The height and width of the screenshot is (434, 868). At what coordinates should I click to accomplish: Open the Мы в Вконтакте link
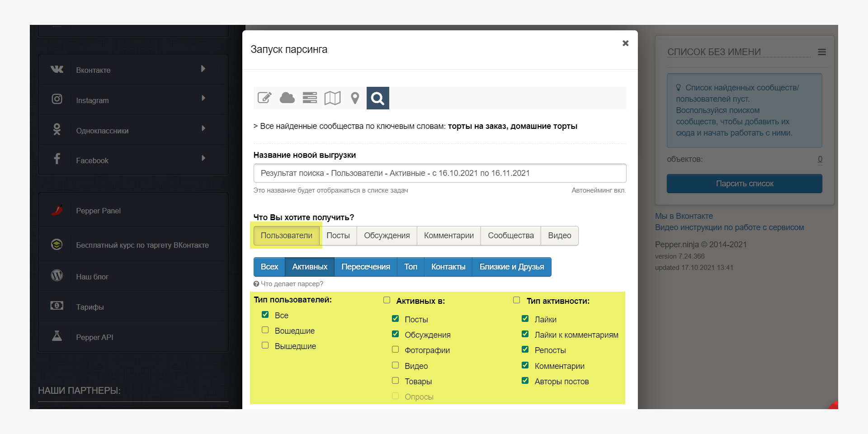pyautogui.click(x=684, y=216)
